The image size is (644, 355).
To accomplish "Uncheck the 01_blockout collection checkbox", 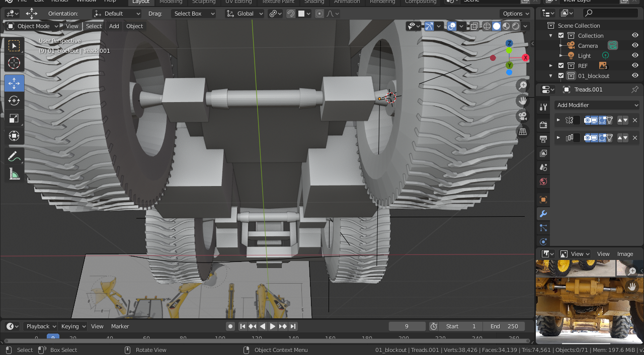I will pos(561,76).
